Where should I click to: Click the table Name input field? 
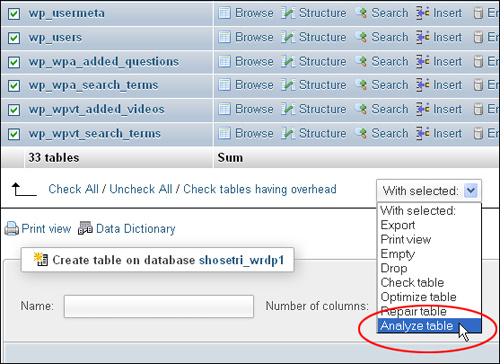pos(159,306)
